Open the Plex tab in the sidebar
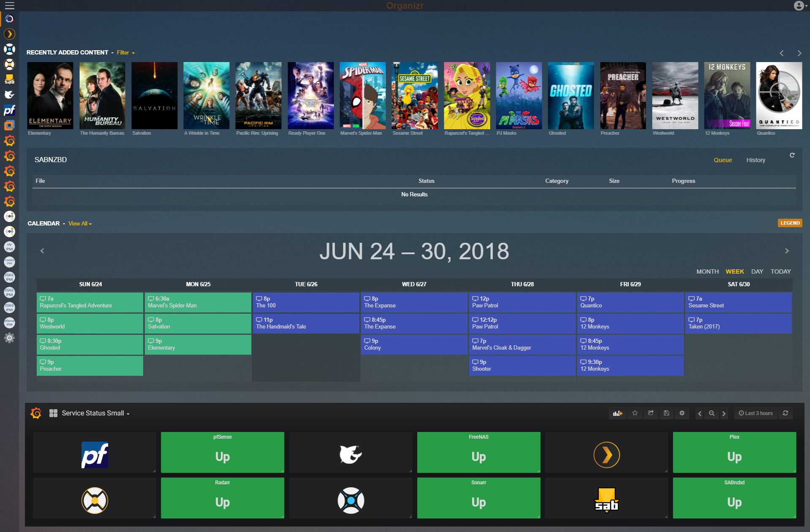The width and height of the screenshot is (810, 532). 9,34
